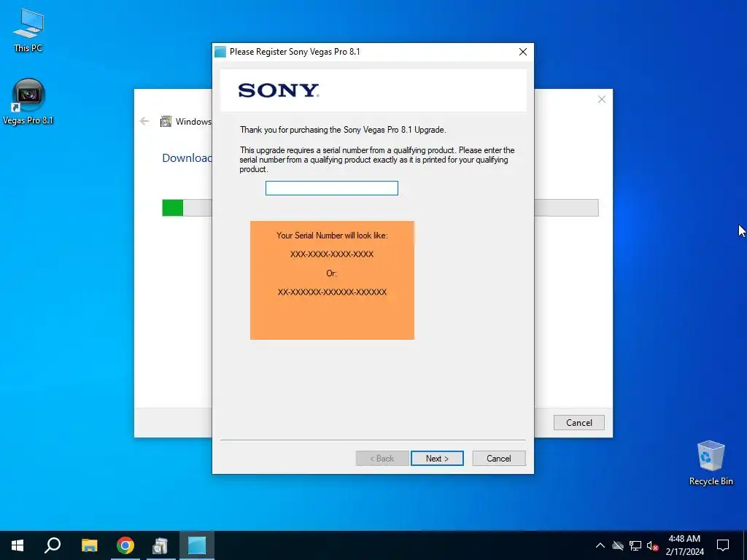Show hidden system tray icons
The width and height of the screenshot is (747, 560).
(600, 545)
